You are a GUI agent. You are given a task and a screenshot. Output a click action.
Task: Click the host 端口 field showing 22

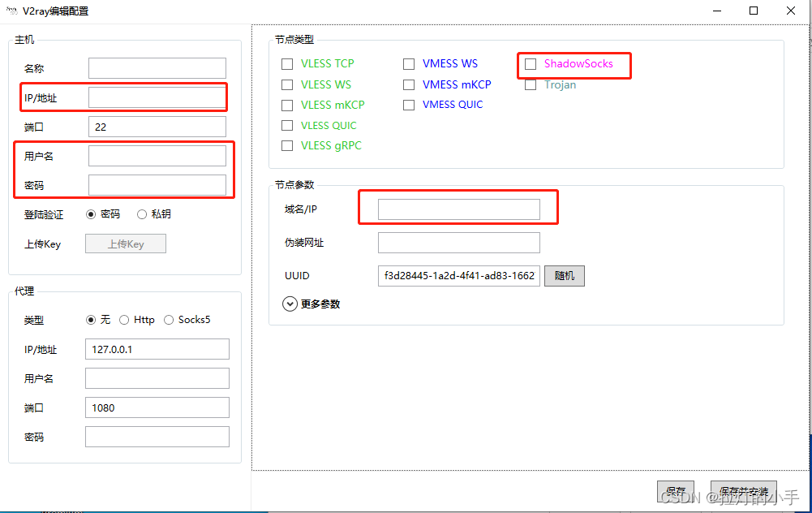tap(157, 127)
